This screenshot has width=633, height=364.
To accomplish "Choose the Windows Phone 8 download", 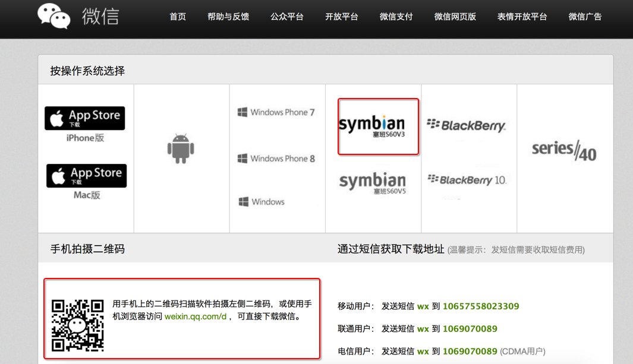I will point(276,159).
